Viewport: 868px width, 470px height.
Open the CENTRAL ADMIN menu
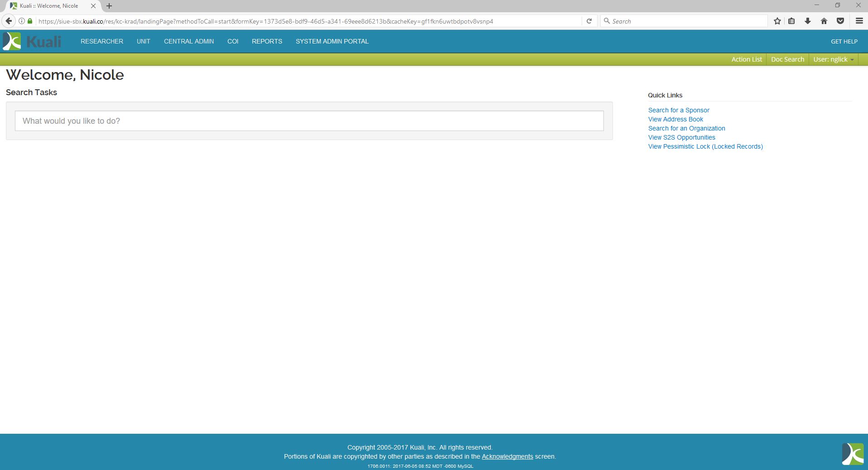[x=189, y=41]
